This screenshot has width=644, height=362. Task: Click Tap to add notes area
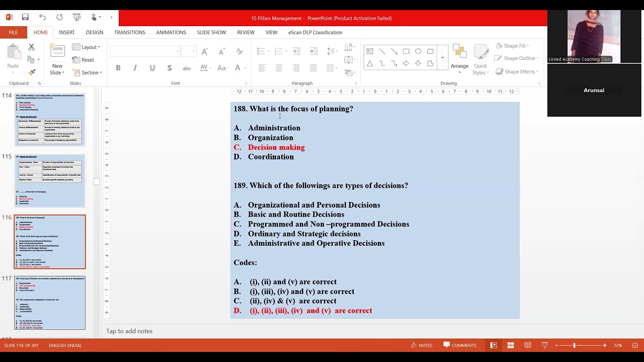(129, 331)
